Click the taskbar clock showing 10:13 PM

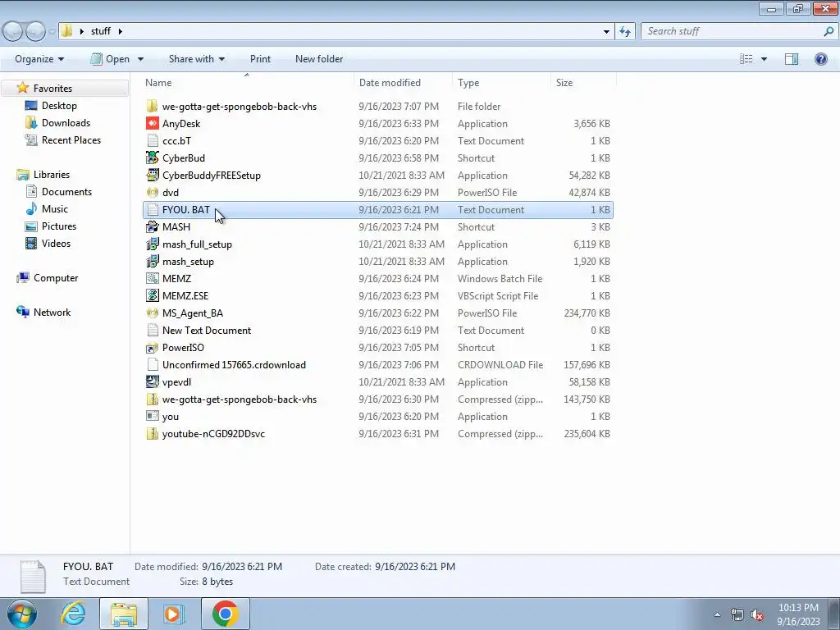[798, 614]
